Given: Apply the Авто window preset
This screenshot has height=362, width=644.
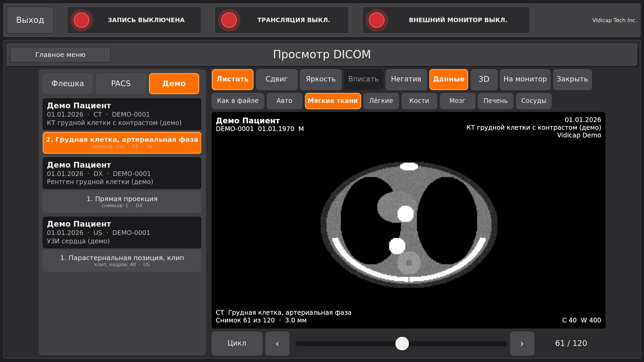Looking at the screenshot, I should 284,101.
